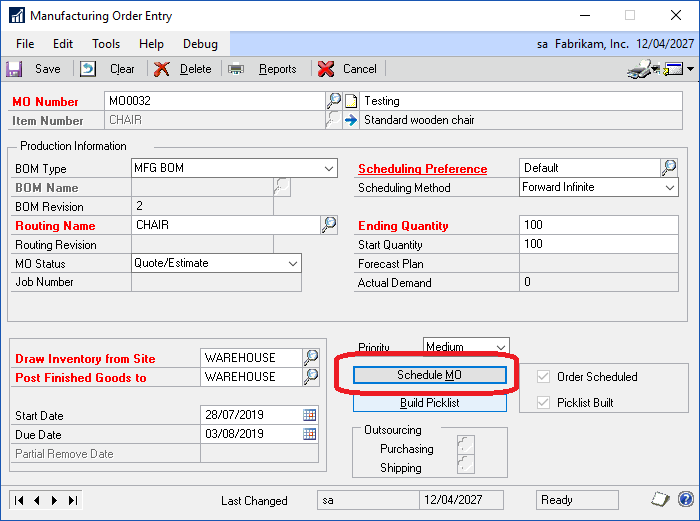
Task: Click the Reports toolbar label
Action: click(278, 69)
